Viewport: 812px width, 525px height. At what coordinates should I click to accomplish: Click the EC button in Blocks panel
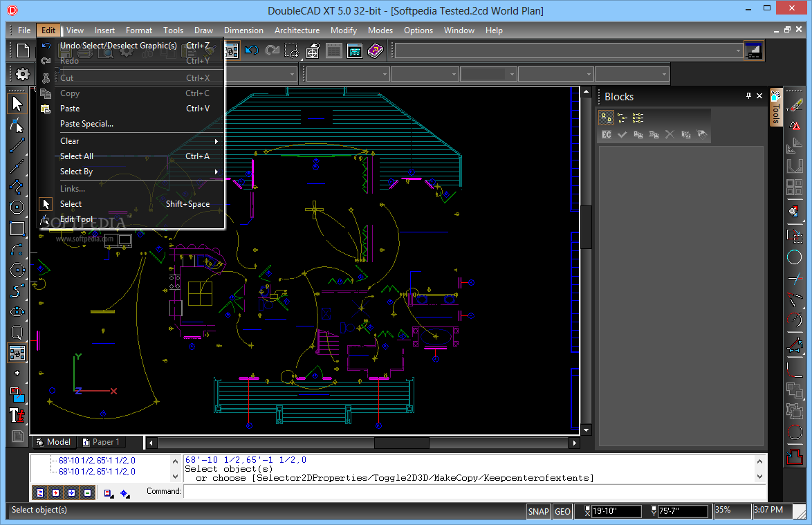[x=607, y=135]
